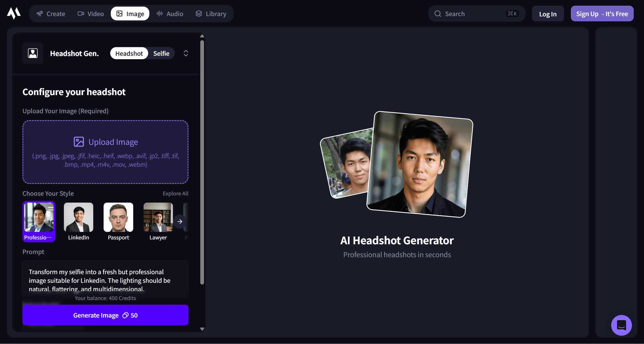The height and width of the screenshot is (344, 644).
Task: Click Sign Up - It's Free button
Action: (x=602, y=14)
